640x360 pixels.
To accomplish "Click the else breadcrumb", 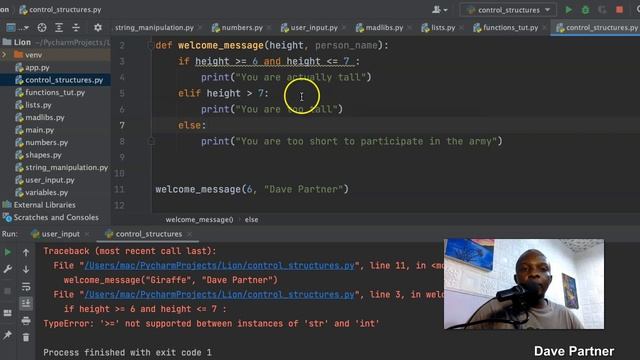I will coord(251,220).
